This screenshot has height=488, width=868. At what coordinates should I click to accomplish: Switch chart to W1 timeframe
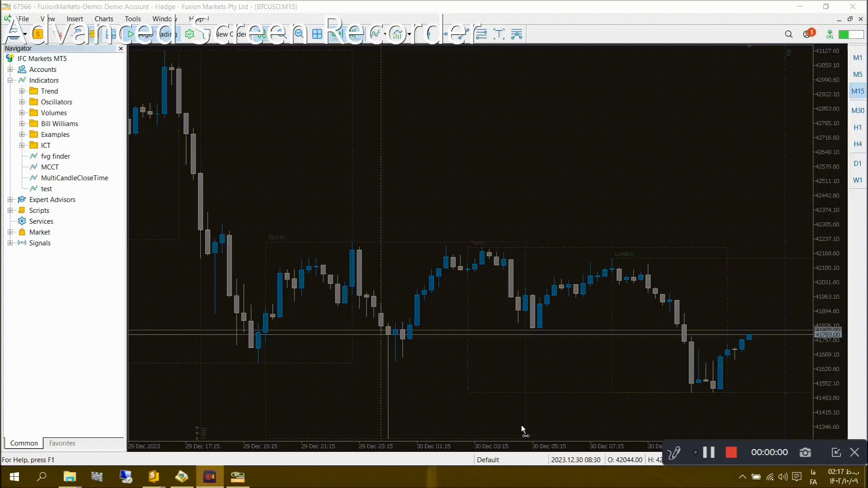pyautogui.click(x=858, y=180)
